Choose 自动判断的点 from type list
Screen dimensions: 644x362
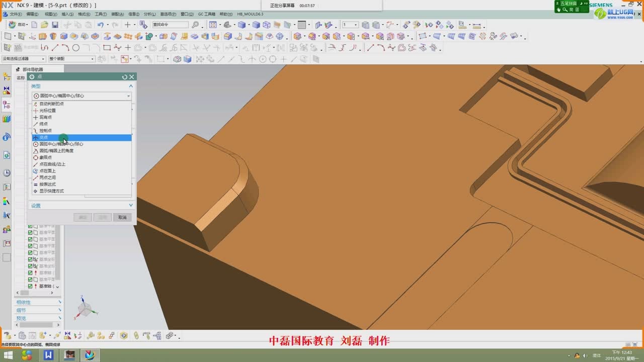[82, 104]
